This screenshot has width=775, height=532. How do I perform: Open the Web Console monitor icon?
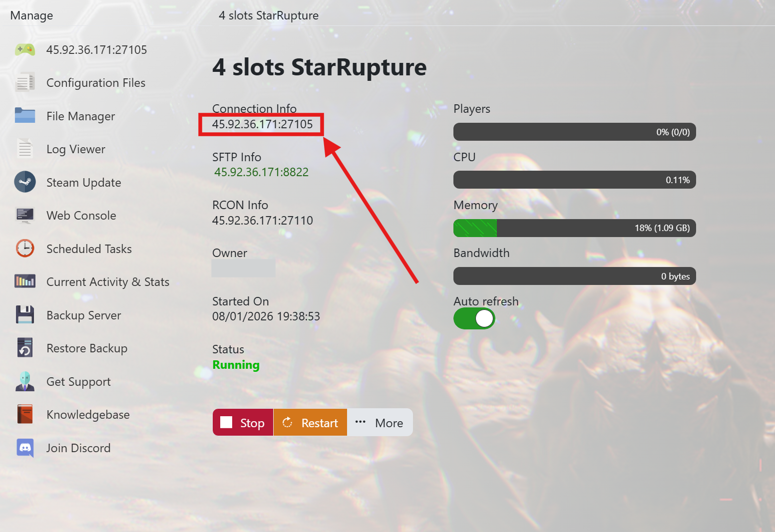coord(24,216)
